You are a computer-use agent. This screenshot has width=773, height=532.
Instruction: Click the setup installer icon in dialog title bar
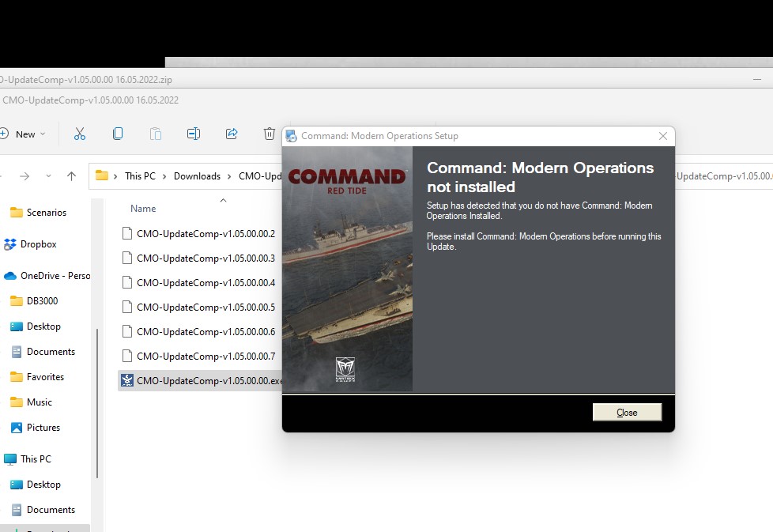coord(292,136)
